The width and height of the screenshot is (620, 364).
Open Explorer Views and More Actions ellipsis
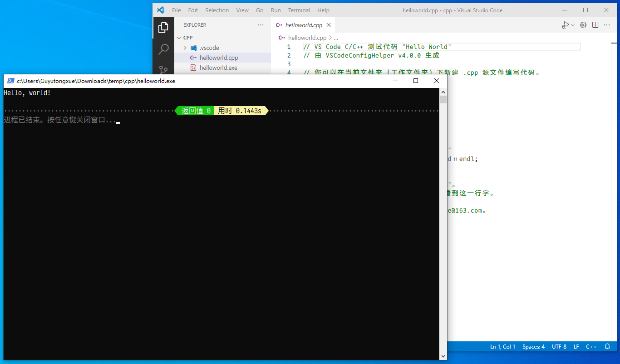coord(260,25)
